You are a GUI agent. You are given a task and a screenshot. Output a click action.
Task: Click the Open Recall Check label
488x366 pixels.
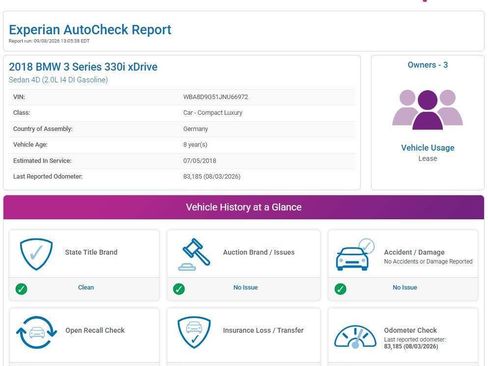(95, 330)
